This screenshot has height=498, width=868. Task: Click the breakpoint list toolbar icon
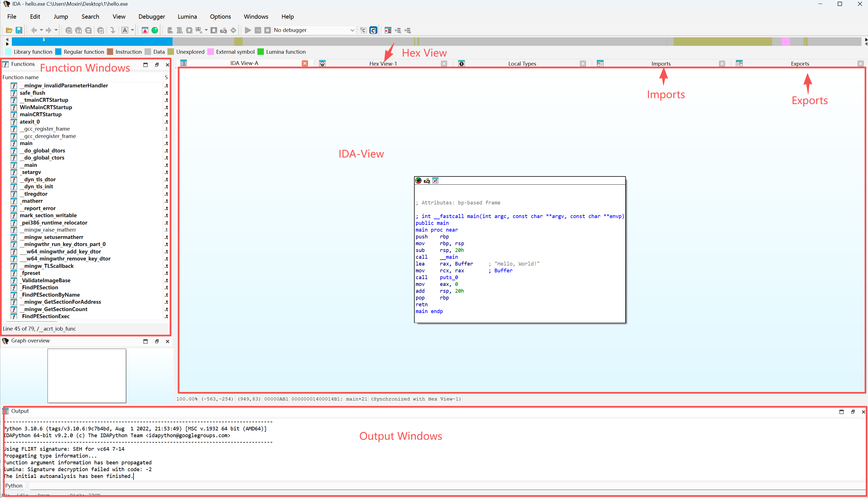388,30
